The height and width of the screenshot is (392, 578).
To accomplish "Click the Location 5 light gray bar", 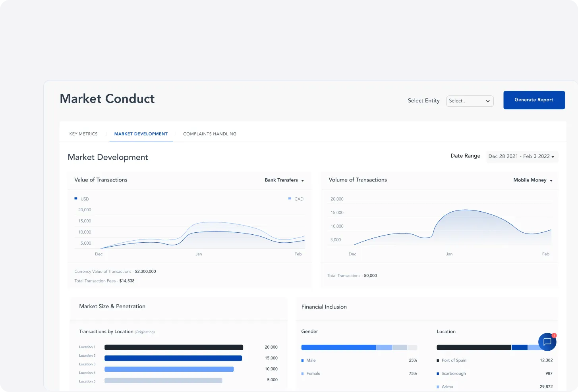I will 163,380.
